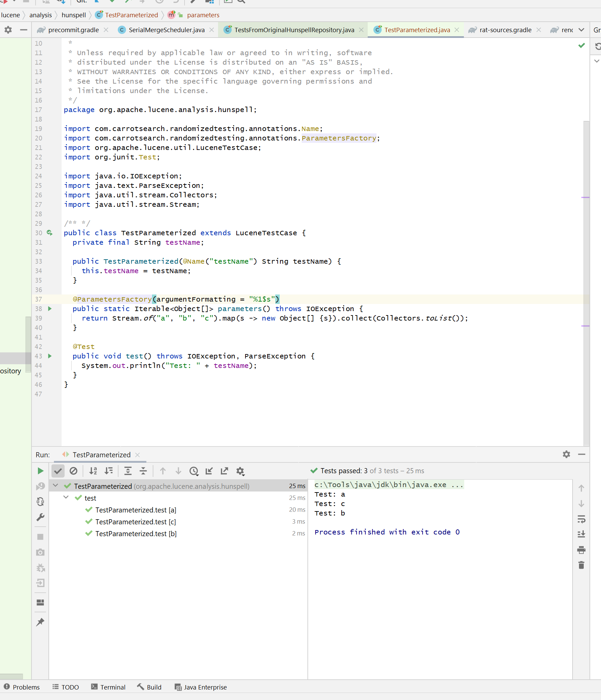Viewport: 601px width, 700px height.
Task: Close the TestParameterized run tab
Action: tap(137, 455)
